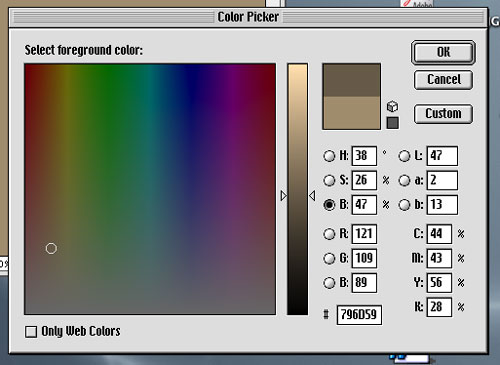The width and height of the screenshot is (500, 365).
Task: Confirm color with the OK button
Action: [x=443, y=52]
